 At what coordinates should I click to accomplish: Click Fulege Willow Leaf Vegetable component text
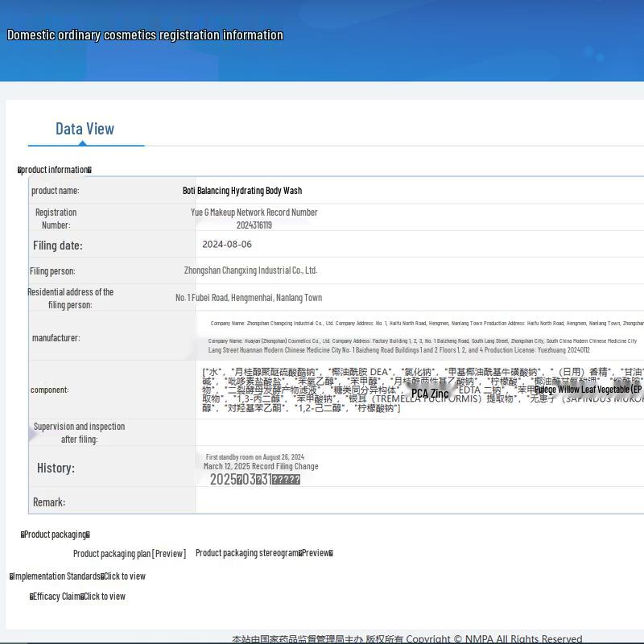(588, 390)
